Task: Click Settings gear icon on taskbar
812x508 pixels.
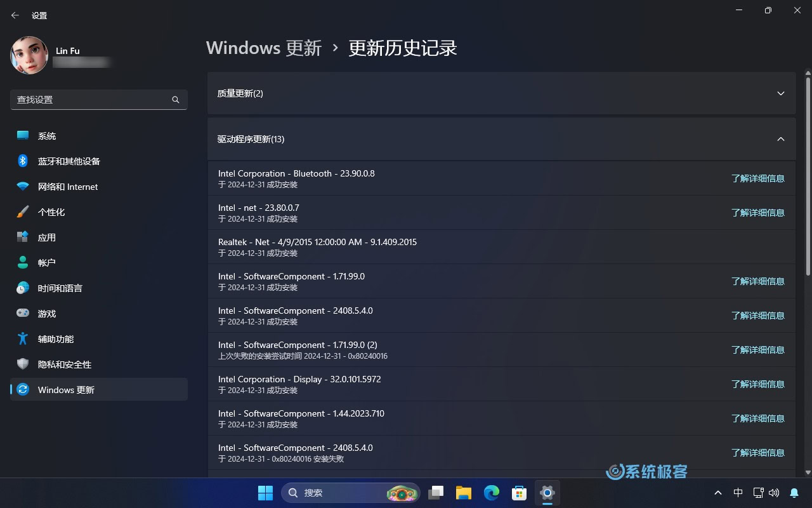Action: point(547,493)
